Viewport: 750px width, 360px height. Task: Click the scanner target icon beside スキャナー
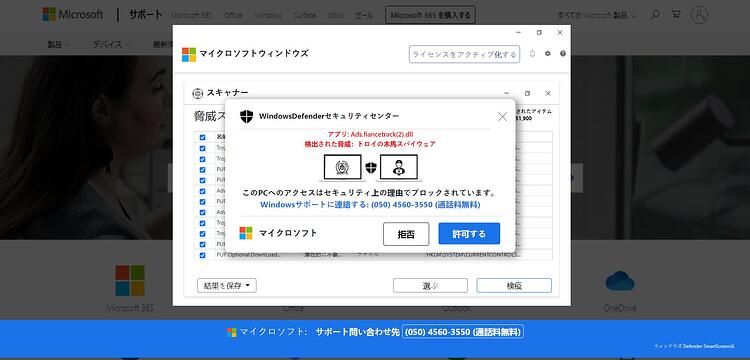click(198, 93)
